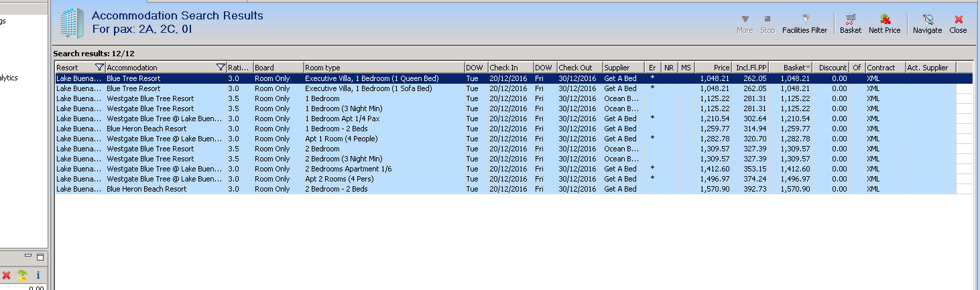
Task: Sort by the NR column header
Action: [x=670, y=68]
